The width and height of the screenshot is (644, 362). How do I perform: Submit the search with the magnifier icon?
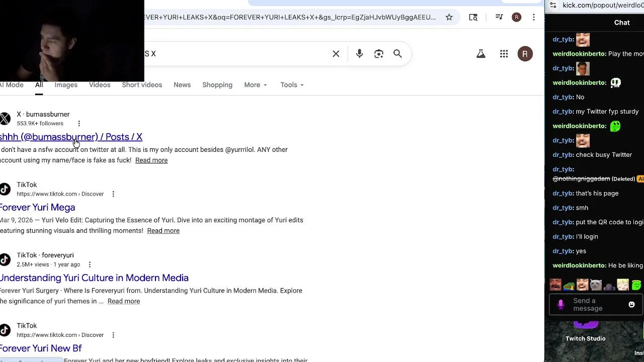pos(397,54)
